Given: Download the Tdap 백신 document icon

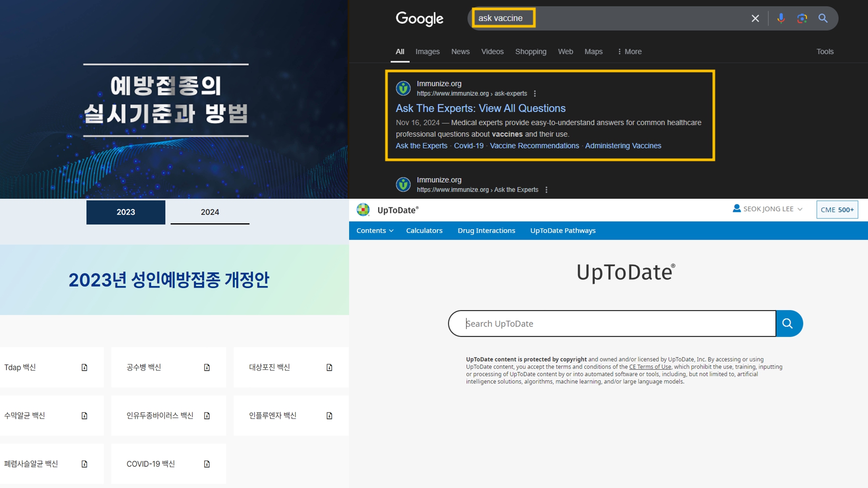Looking at the screenshot, I should [x=84, y=367].
